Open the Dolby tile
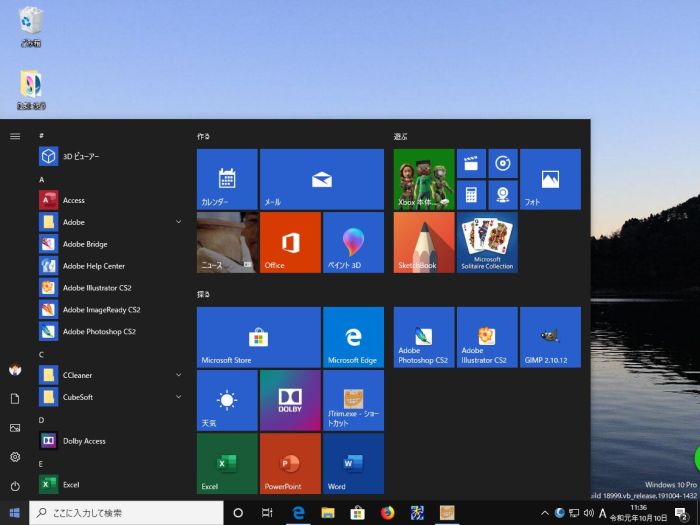The height and width of the screenshot is (525, 700). [x=290, y=400]
